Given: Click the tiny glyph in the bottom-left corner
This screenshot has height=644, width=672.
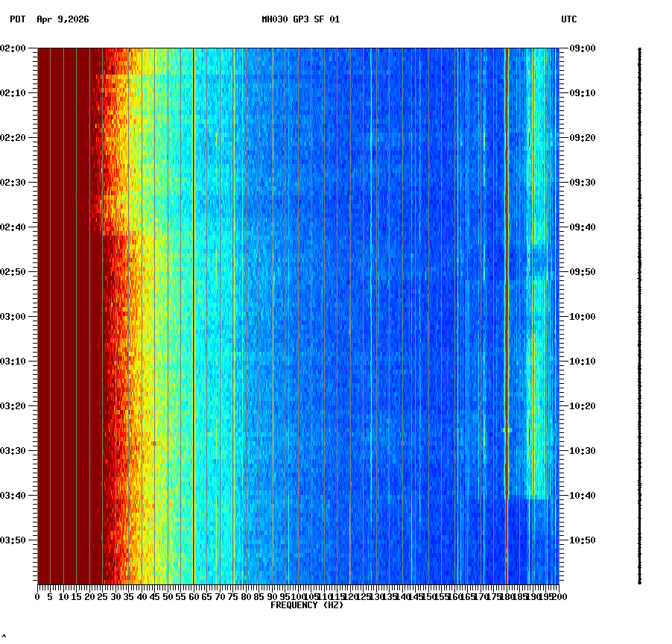Looking at the screenshot, I should [x=6, y=637].
